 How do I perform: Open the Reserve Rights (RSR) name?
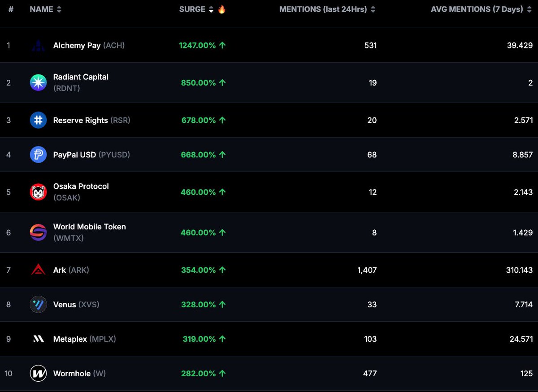[x=91, y=120]
